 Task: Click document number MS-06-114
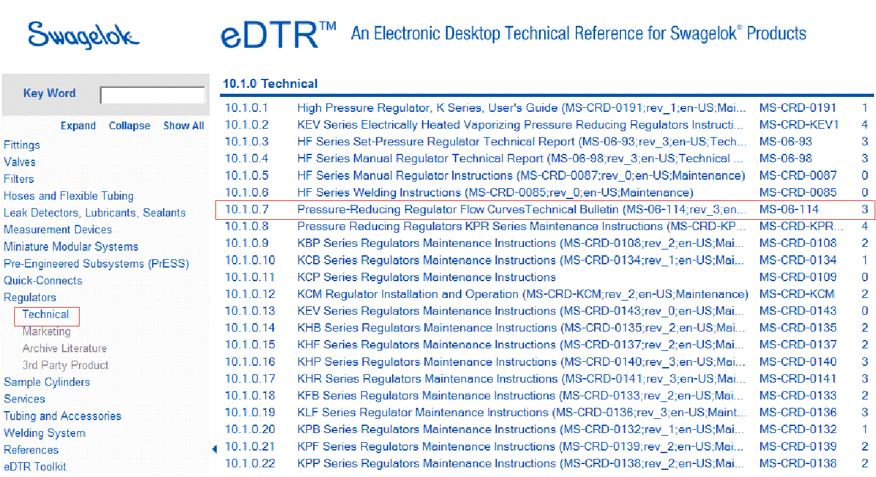click(x=792, y=210)
